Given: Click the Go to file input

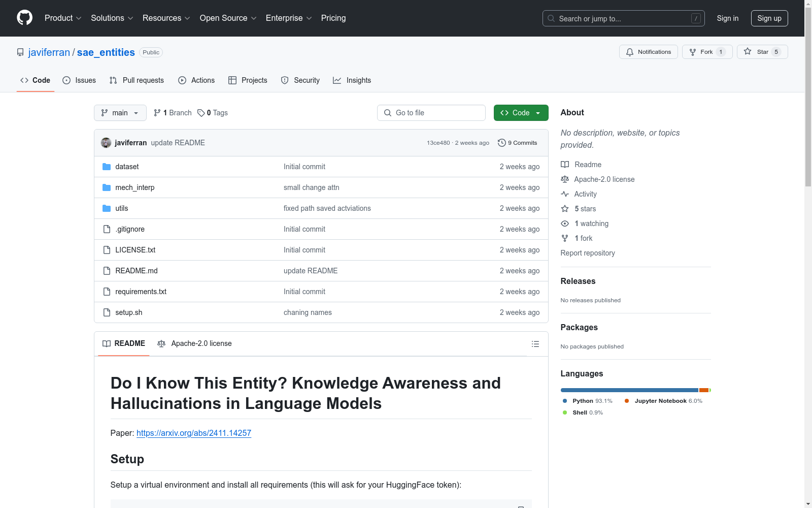Looking at the screenshot, I should point(431,113).
